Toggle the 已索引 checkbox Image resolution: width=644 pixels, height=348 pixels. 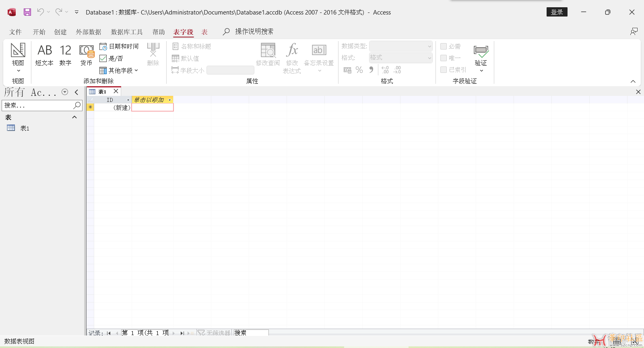[x=444, y=70]
